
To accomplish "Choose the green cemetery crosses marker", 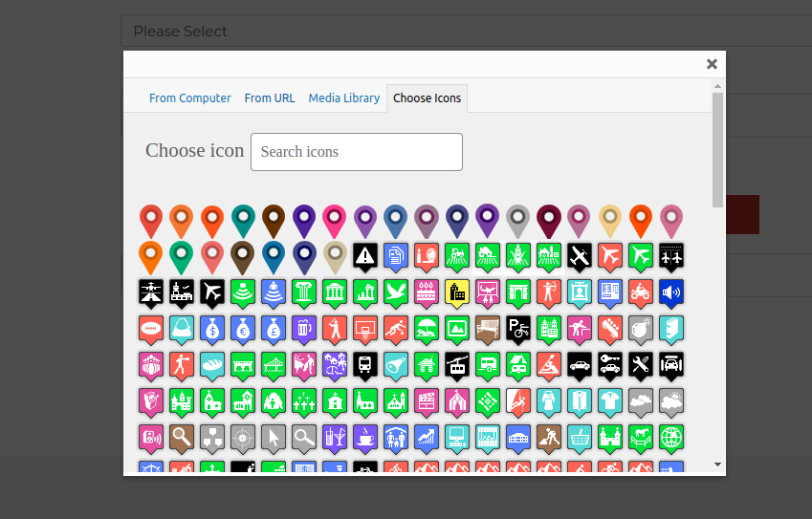I will pos(304,401).
